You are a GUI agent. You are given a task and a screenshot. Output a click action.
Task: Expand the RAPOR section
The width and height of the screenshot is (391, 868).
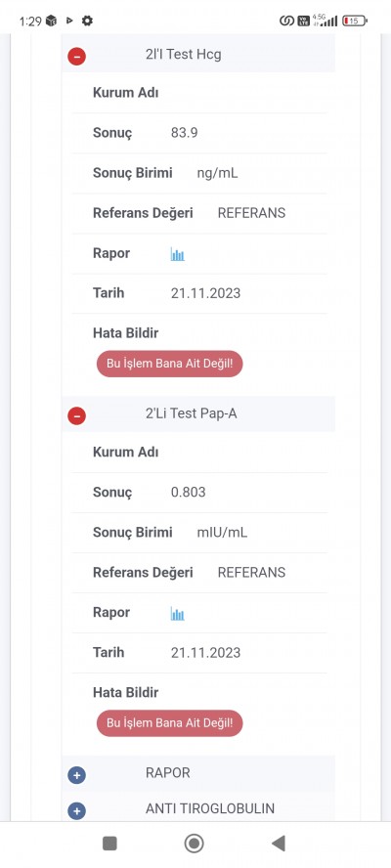[76, 775]
